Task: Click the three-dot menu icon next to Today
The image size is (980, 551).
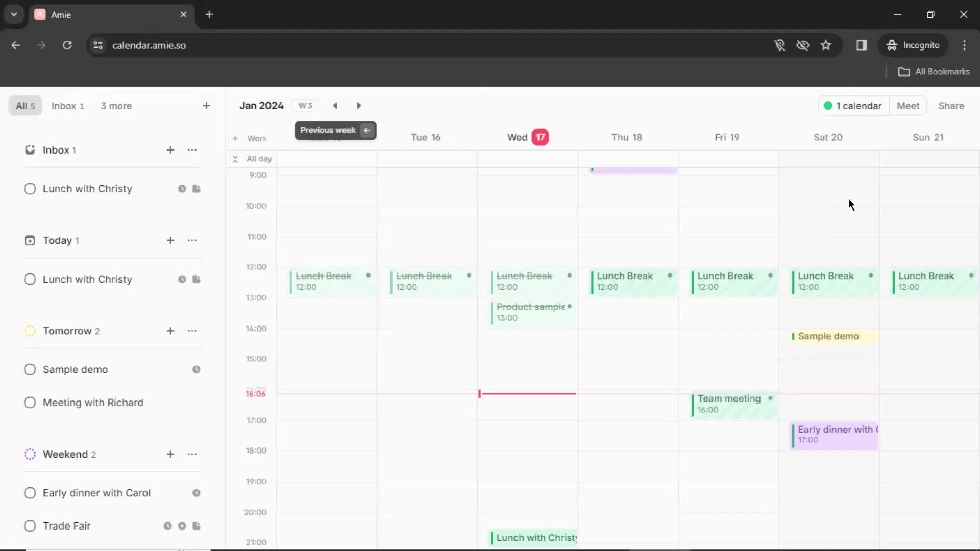Action: [192, 240]
